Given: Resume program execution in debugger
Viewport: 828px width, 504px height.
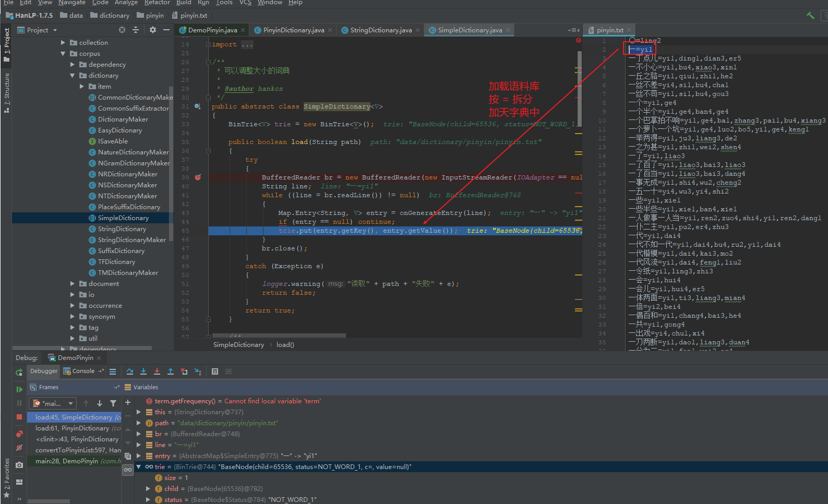Looking at the screenshot, I should (x=19, y=389).
